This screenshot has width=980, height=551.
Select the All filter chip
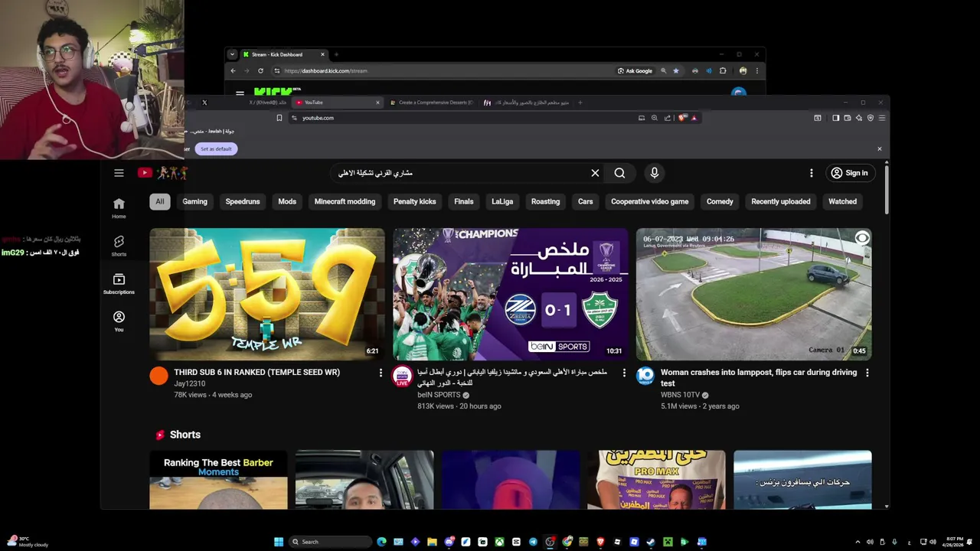tap(159, 201)
